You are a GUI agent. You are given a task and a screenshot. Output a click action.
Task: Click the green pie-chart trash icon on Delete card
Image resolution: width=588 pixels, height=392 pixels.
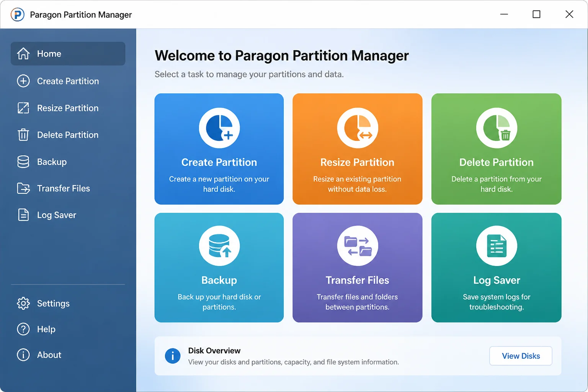tap(497, 128)
